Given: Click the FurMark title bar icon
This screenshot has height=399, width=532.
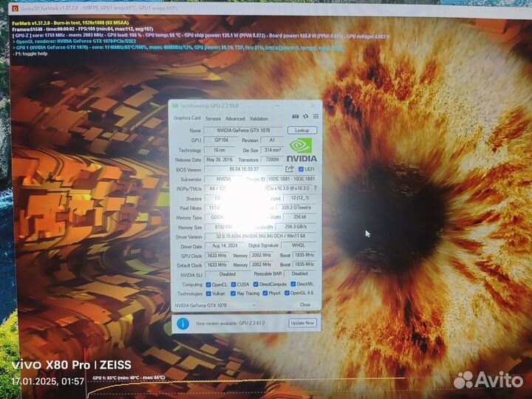Looking at the screenshot, I should (x=15, y=8).
